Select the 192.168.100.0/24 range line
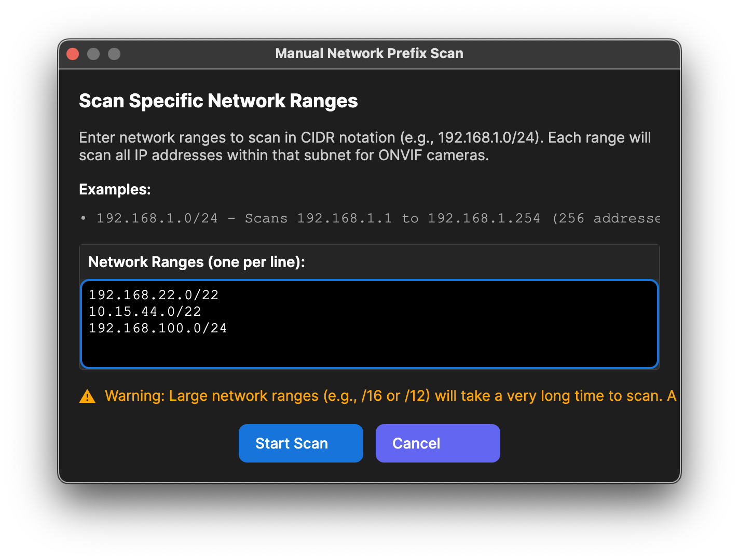This screenshot has width=739, height=560. 158,328
